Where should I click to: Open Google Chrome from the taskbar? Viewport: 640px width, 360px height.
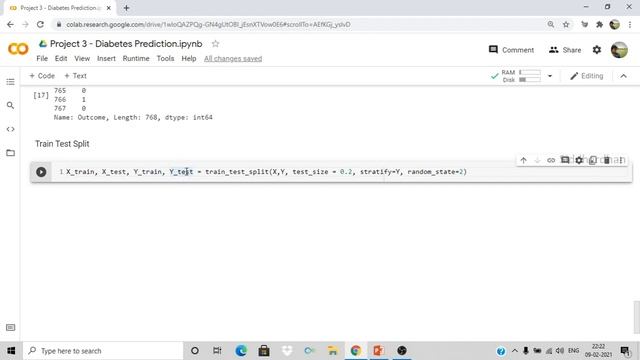[356, 351]
